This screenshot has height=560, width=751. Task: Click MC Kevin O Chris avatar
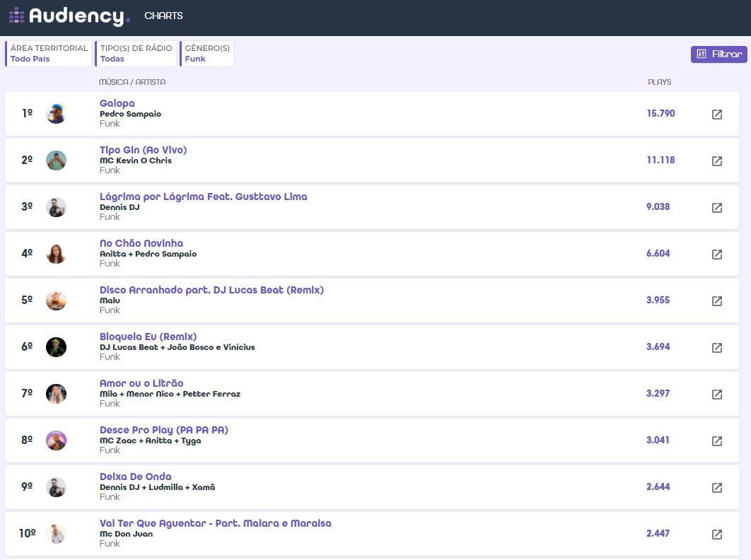tap(56, 160)
